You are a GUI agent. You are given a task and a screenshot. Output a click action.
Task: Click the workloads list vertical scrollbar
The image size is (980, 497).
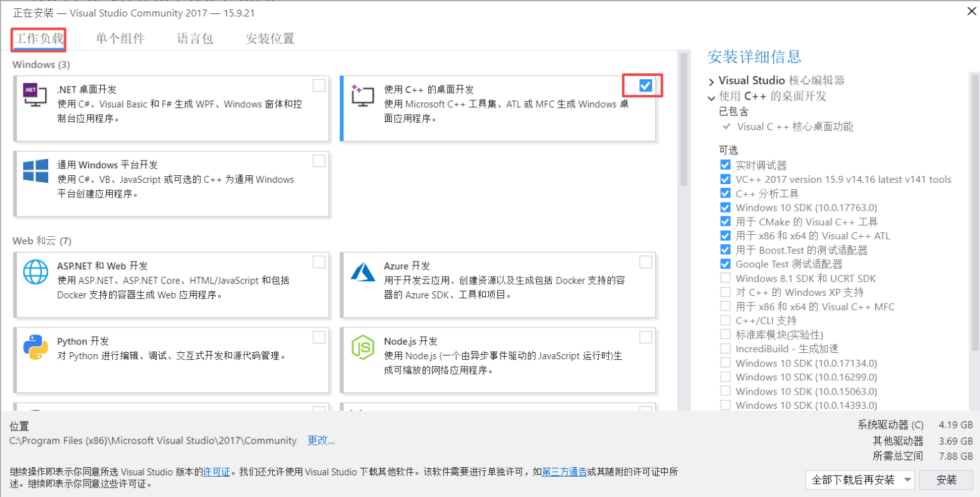click(684, 119)
